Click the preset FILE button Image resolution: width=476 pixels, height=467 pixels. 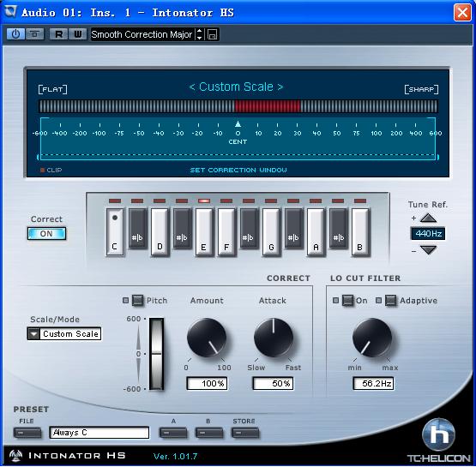pos(27,433)
